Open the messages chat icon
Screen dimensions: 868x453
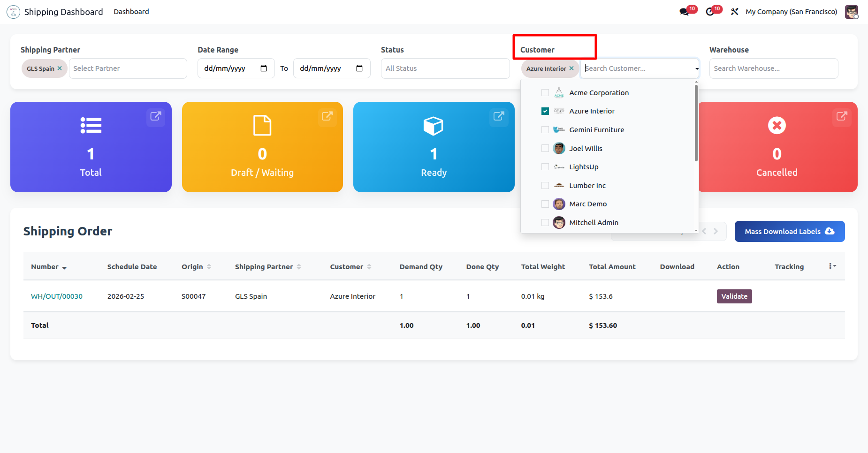click(x=684, y=12)
